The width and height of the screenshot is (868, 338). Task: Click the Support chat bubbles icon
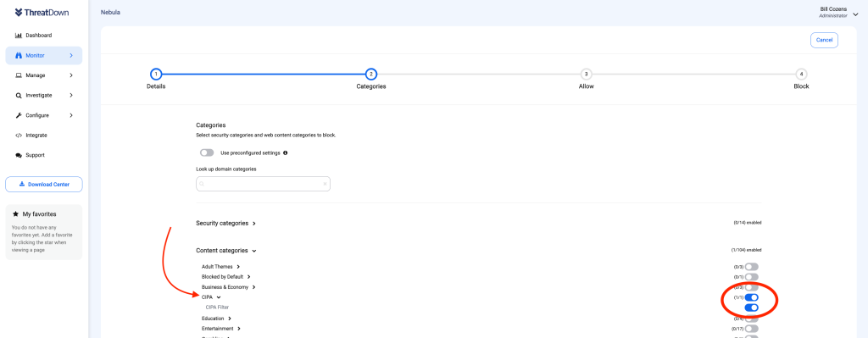(19, 156)
